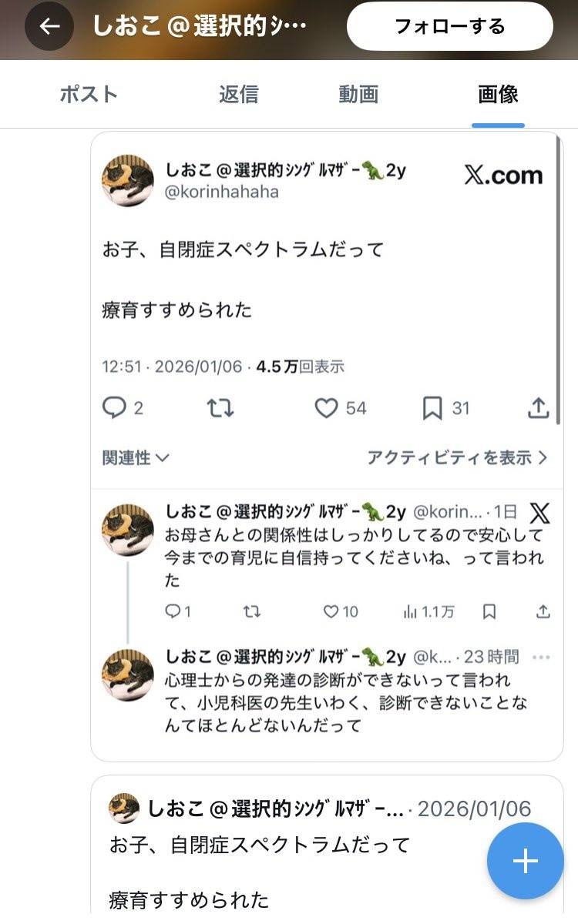Switch to the ポスト tab
This screenshot has height=924, width=578.
click(89, 95)
